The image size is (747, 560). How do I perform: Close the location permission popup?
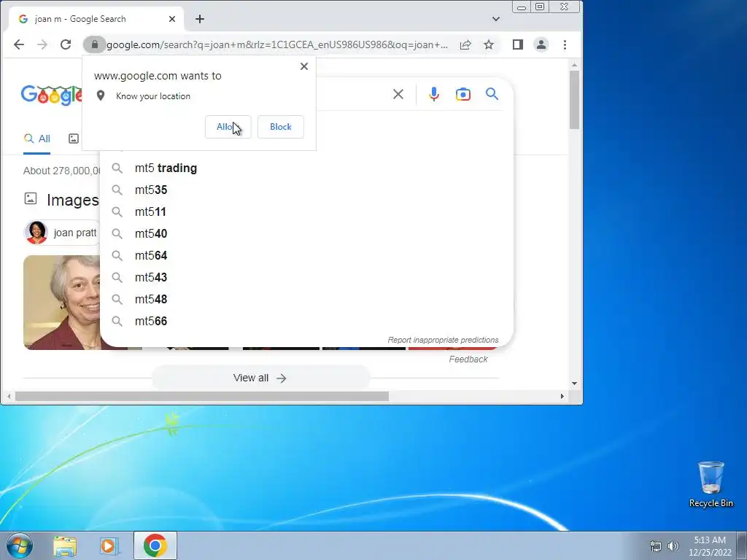[304, 66]
